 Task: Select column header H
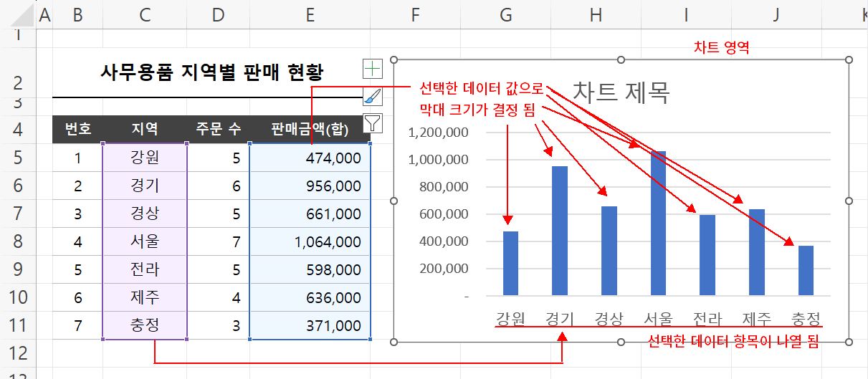click(596, 14)
